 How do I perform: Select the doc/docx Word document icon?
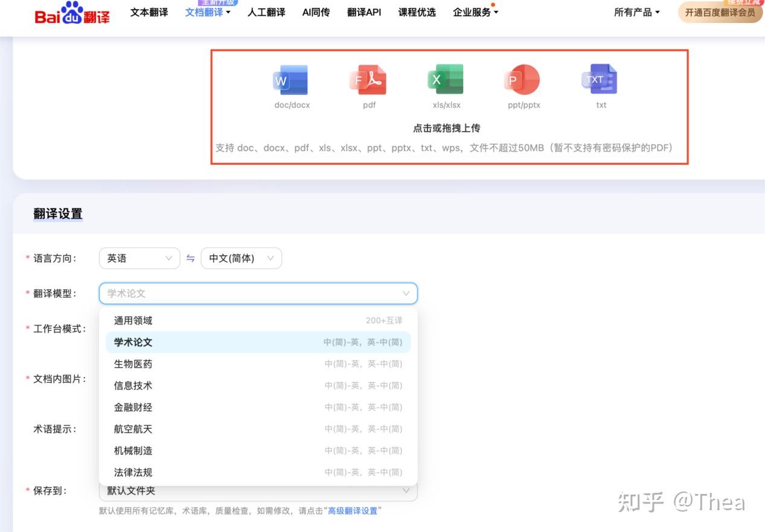tap(291, 79)
